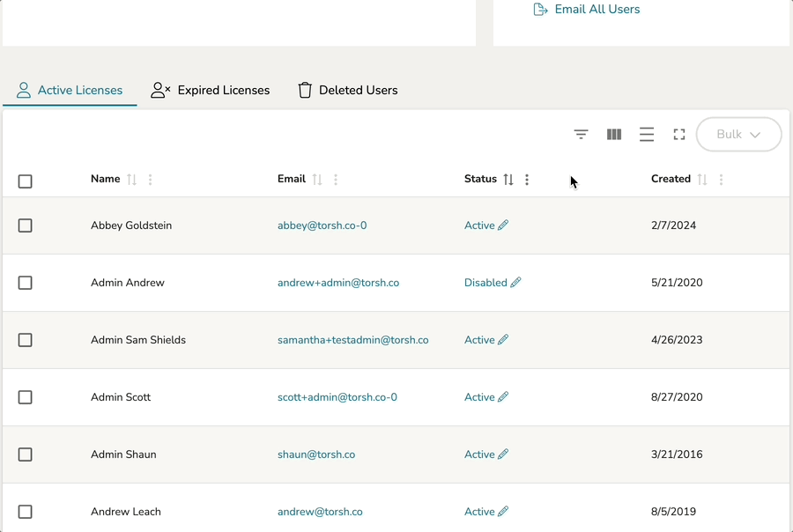The width and height of the screenshot is (793, 532).
Task: Sort by the Email column arrows
Action: (317, 180)
